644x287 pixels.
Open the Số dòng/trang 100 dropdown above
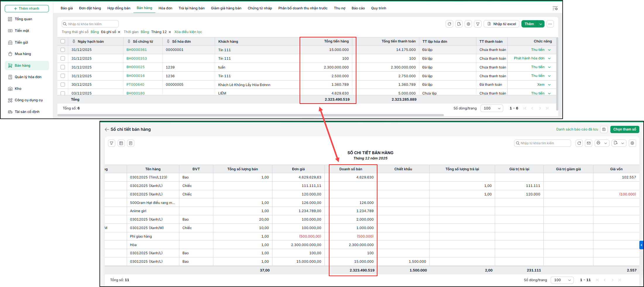click(x=492, y=108)
